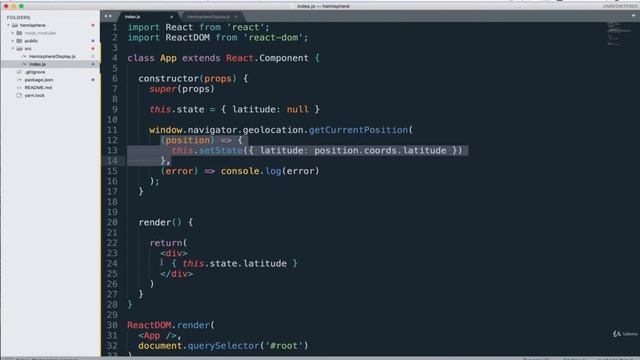Click 'return(' on line 22
Screen dimensions: 640x360
[168, 243]
